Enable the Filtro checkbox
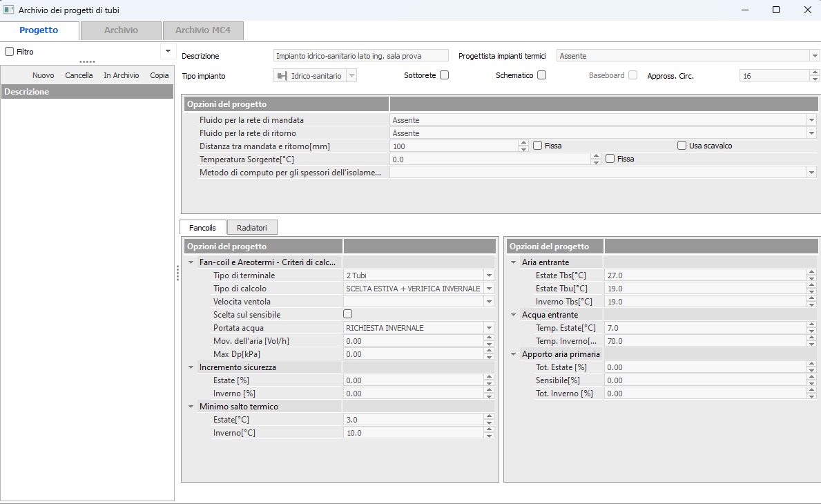This screenshot has width=821, height=504. pyautogui.click(x=10, y=52)
